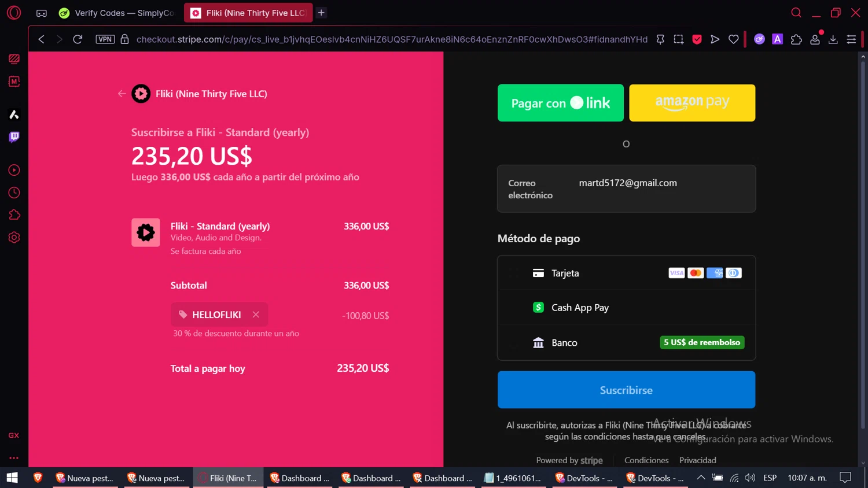Expand sidebar three-dots more menu

14,458
